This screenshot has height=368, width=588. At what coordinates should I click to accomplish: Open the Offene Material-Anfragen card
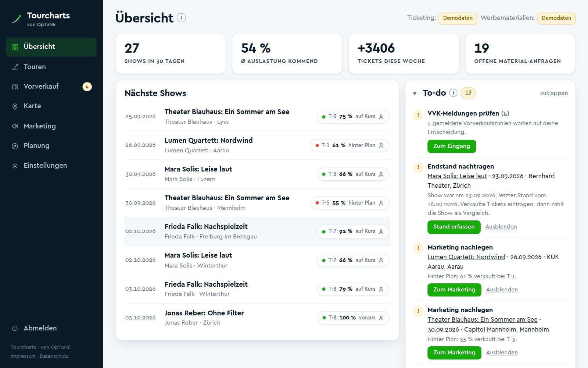tap(520, 54)
